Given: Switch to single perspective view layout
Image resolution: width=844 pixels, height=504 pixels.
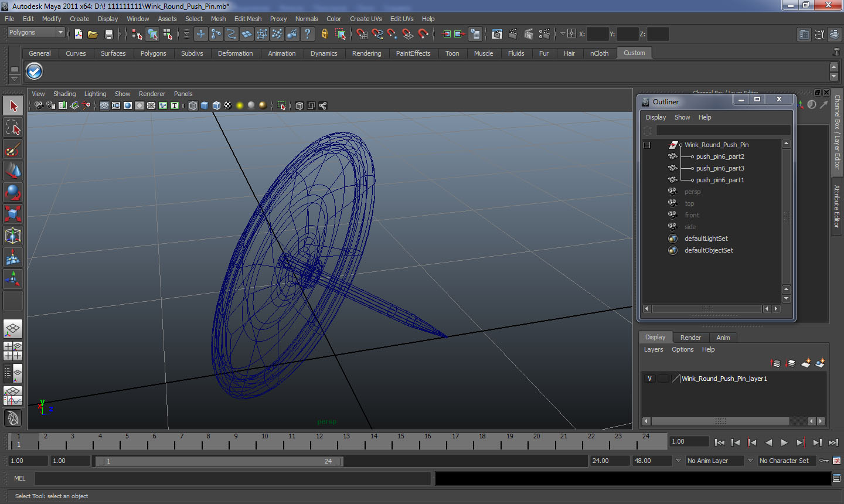Looking at the screenshot, I should 13,329.
